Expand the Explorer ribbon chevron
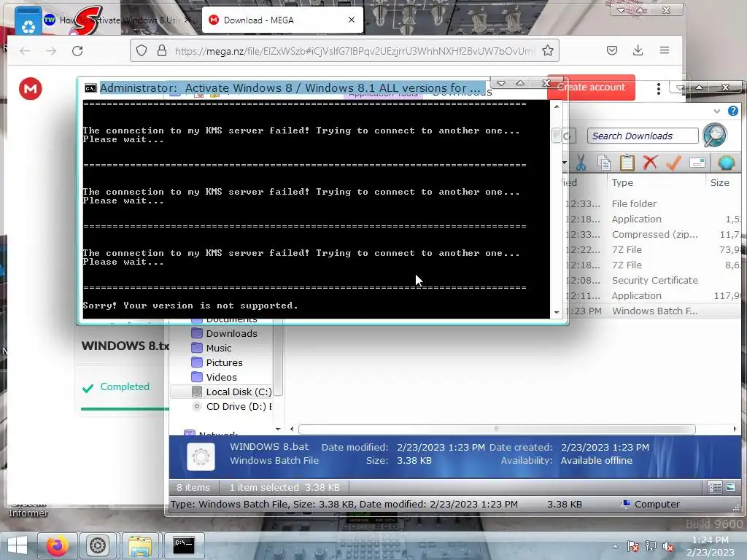Screen dimensions: 747x560 click(717, 111)
